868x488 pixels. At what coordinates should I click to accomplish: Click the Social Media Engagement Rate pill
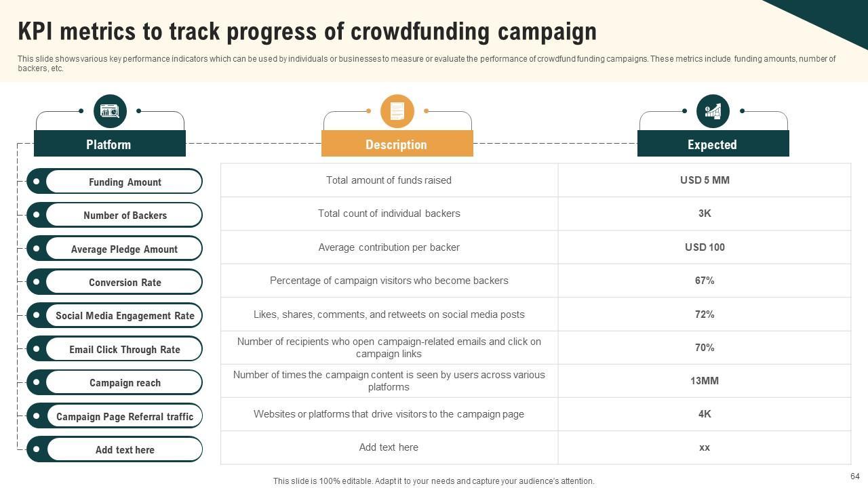pyautogui.click(x=125, y=316)
